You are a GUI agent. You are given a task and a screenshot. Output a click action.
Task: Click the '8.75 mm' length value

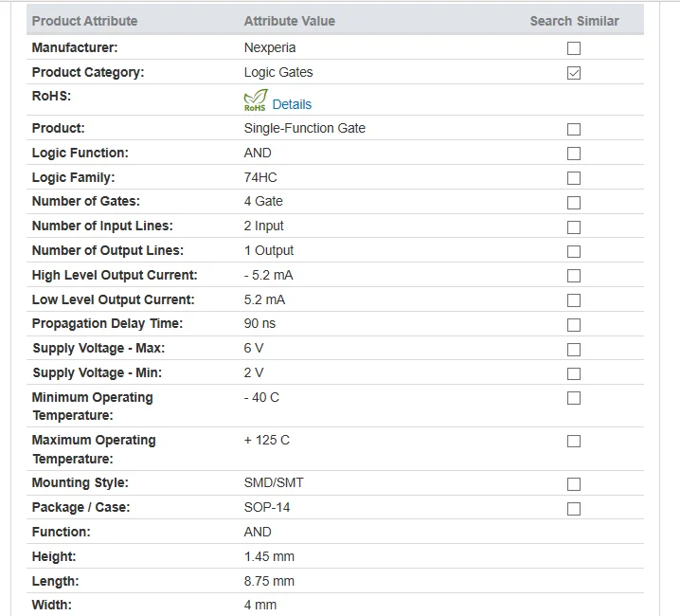pos(269,581)
